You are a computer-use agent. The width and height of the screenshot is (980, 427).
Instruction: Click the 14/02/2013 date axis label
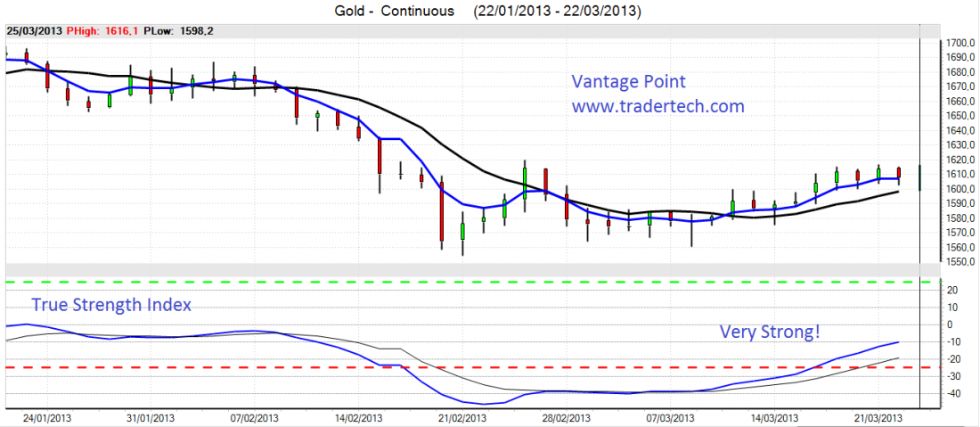pos(358,416)
